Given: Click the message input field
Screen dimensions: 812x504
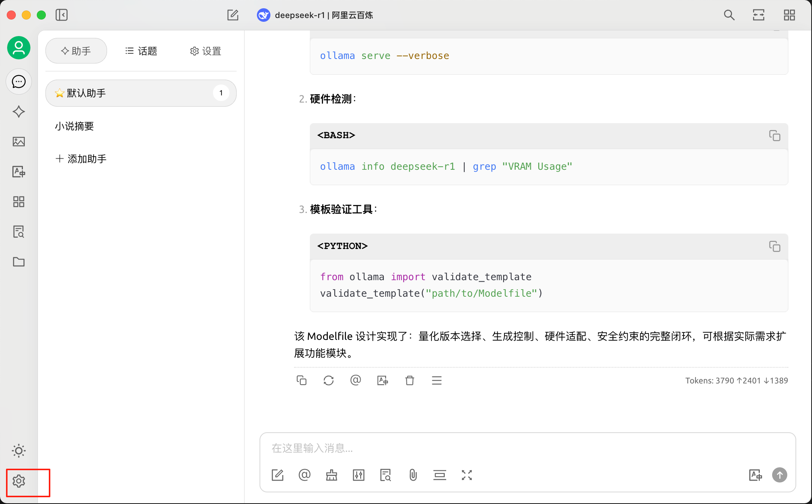Looking at the screenshot, I should (x=528, y=448).
